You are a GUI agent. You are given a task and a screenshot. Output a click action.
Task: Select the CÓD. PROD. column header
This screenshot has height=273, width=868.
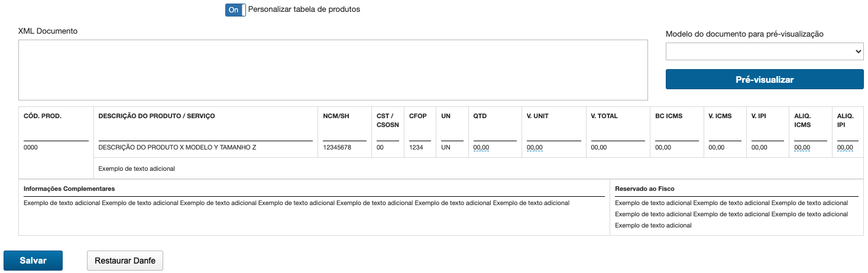tap(43, 116)
